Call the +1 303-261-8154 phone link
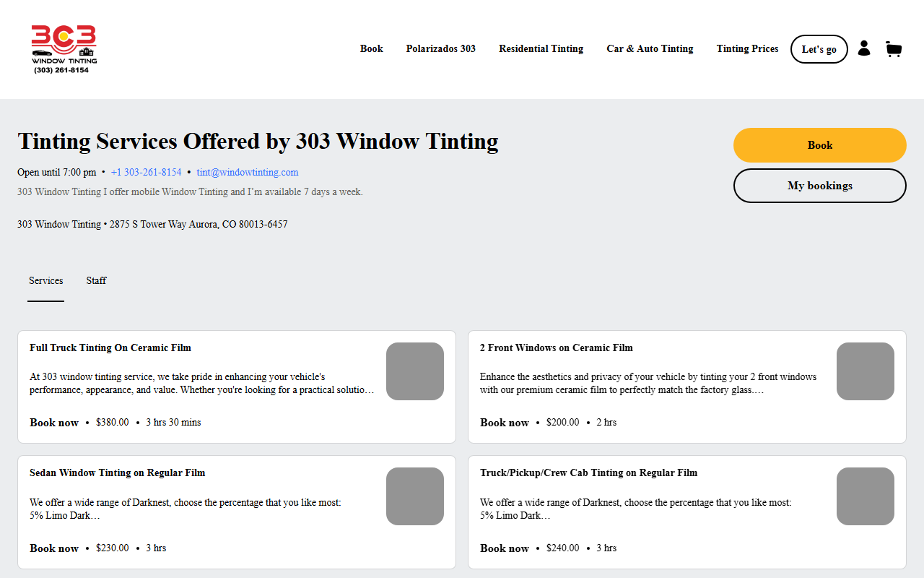 147,173
